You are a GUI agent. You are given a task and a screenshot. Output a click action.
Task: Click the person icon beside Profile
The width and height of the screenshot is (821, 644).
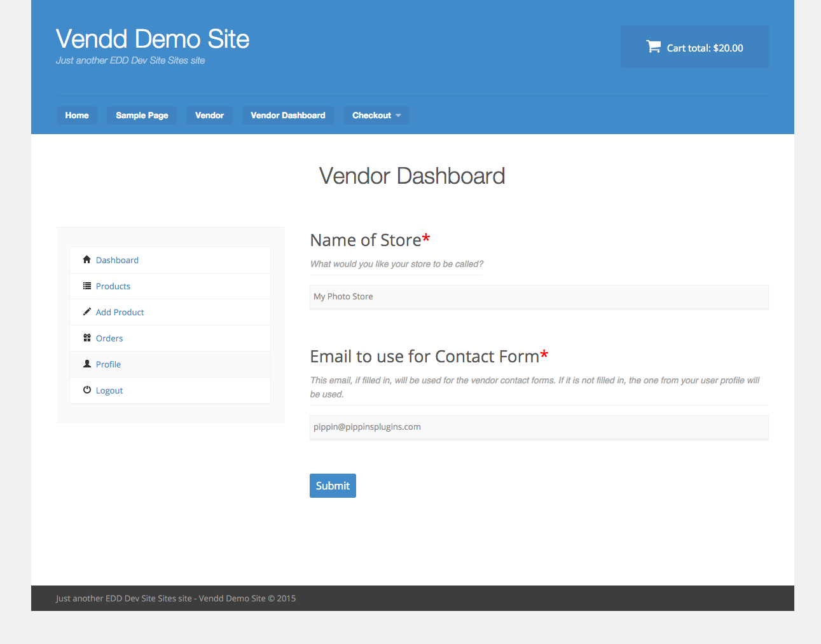(86, 364)
